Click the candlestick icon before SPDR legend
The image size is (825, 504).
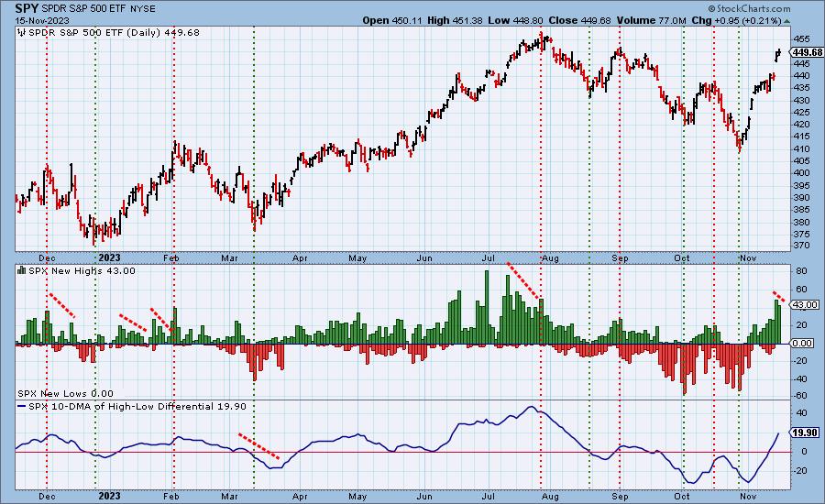click(x=21, y=33)
